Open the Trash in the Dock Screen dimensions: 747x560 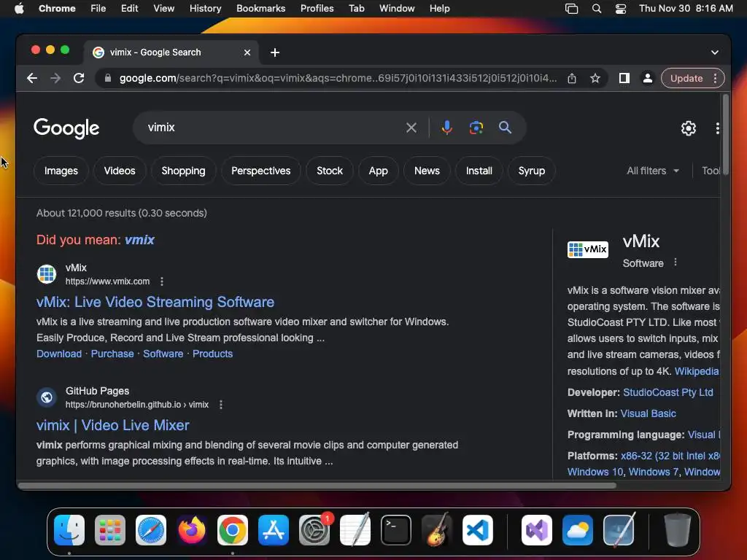click(x=678, y=530)
